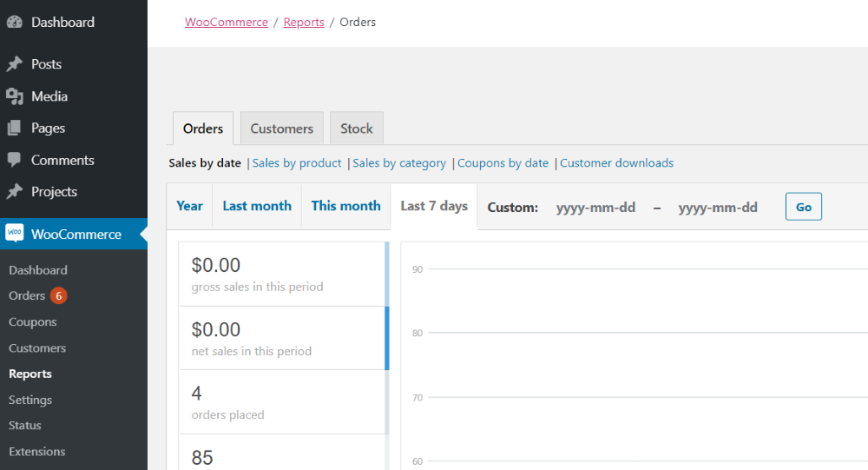Open WooCommerce Dashboard submenu item

coord(38,270)
